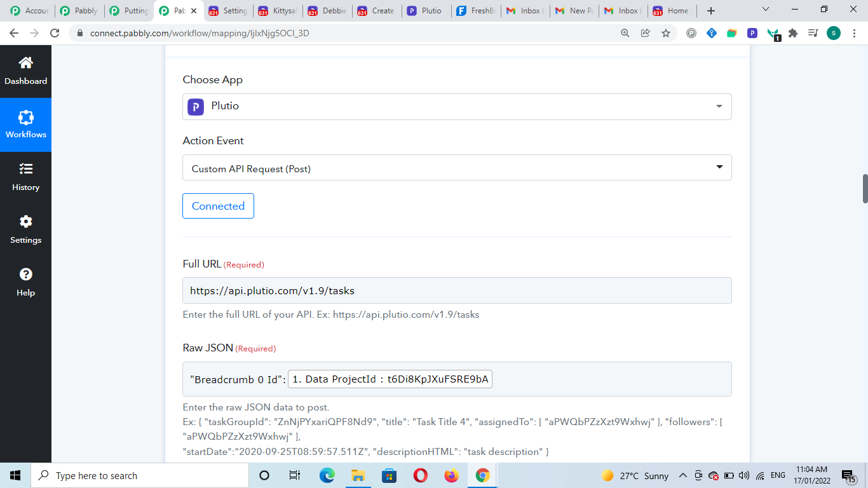The height and width of the screenshot is (488, 868).
Task: Switch to the Putting tab
Action: pyautogui.click(x=128, y=11)
